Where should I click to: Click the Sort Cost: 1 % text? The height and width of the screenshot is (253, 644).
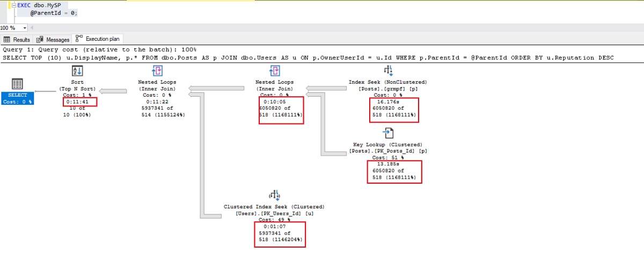pyautogui.click(x=77, y=95)
